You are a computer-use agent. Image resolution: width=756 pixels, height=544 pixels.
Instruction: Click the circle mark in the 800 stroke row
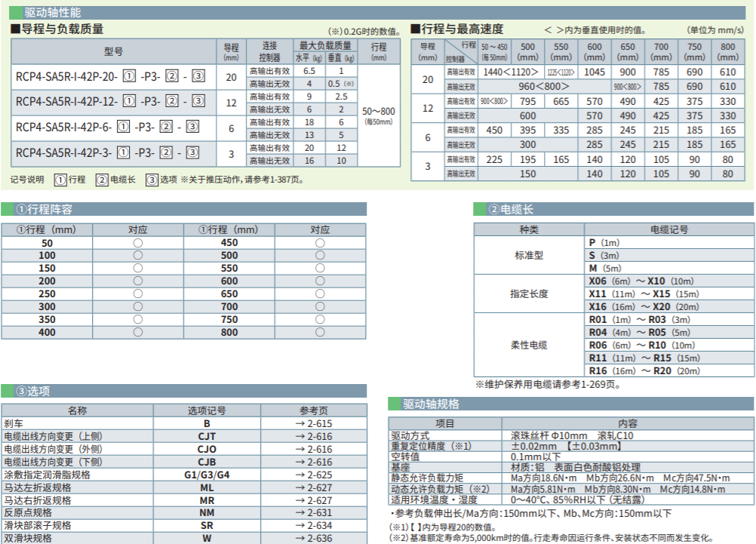[x=320, y=332]
